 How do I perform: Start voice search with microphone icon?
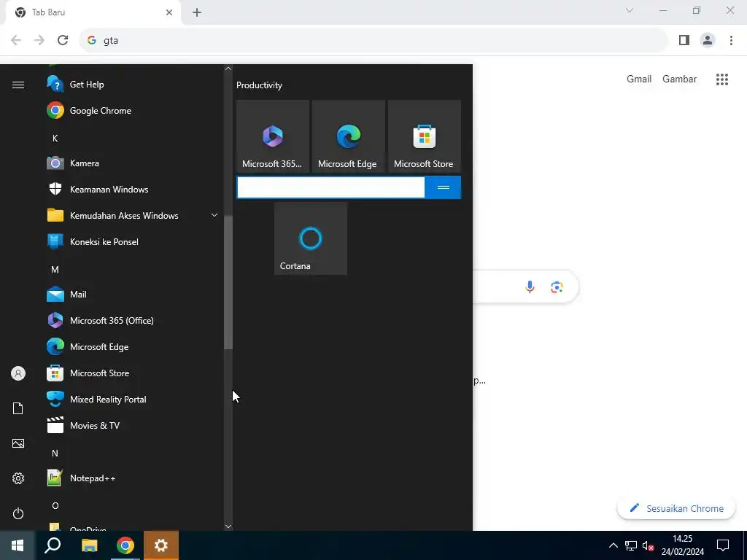(x=530, y=287)
